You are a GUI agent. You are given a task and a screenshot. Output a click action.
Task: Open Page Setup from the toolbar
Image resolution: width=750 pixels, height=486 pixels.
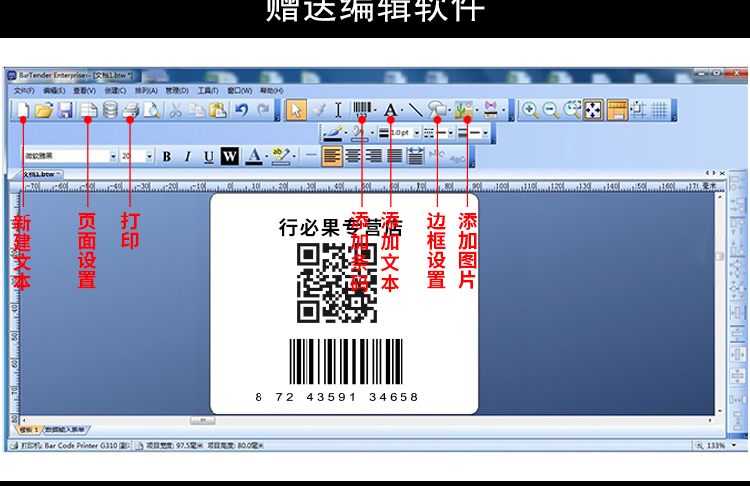pyautogui.click(x=88, y=110)
